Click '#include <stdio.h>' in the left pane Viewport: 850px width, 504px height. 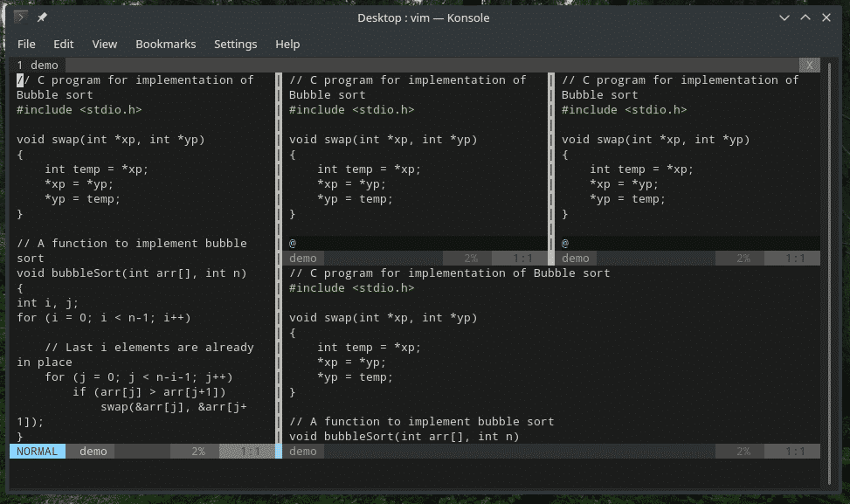(79, 110)
